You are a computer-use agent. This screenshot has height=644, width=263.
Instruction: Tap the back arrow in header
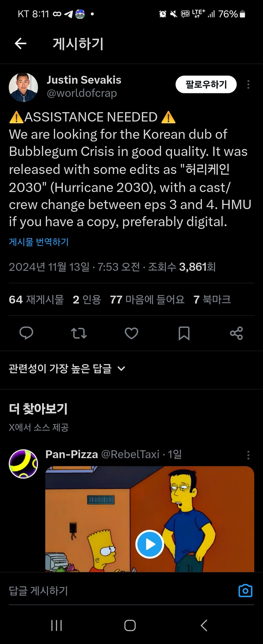(x=20, y=44)
